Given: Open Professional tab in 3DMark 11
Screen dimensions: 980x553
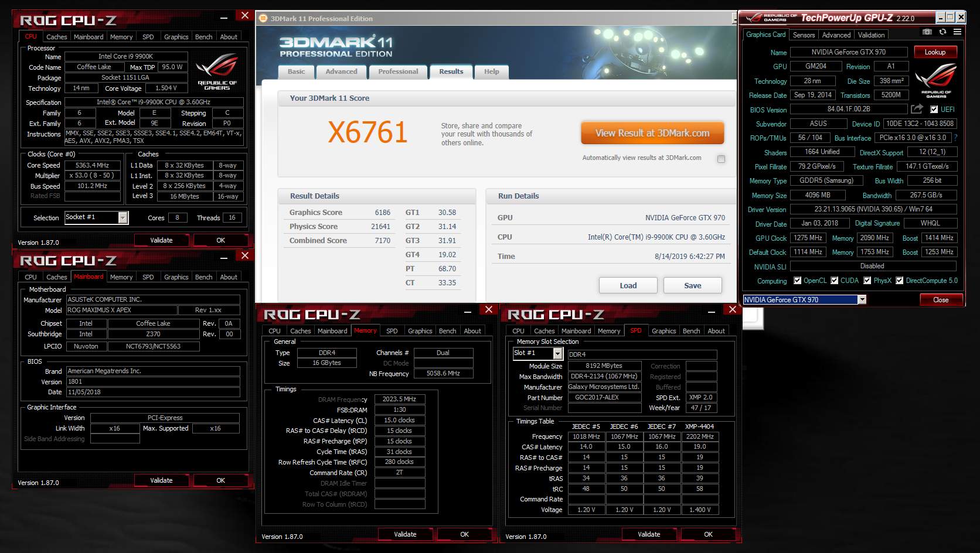Looking at the screenshot, I should click(x=398, y=71).
